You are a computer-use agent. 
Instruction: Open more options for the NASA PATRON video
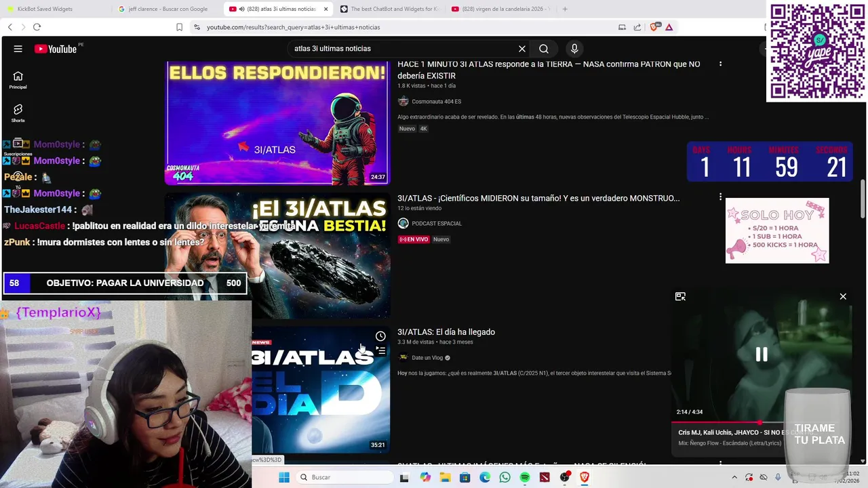tap(720, 64)
